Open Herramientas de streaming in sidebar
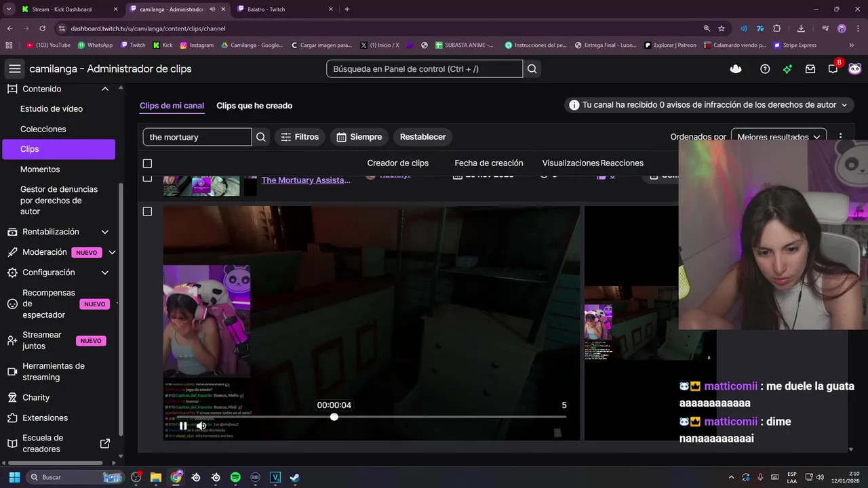This screenshot has width=868, height=488. pyautogui.click(x=54, y=371)
